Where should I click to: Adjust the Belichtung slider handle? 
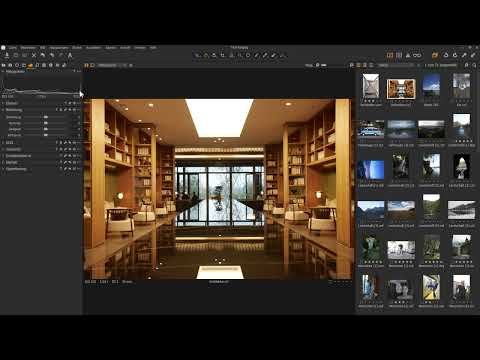(x=46, y=117)
